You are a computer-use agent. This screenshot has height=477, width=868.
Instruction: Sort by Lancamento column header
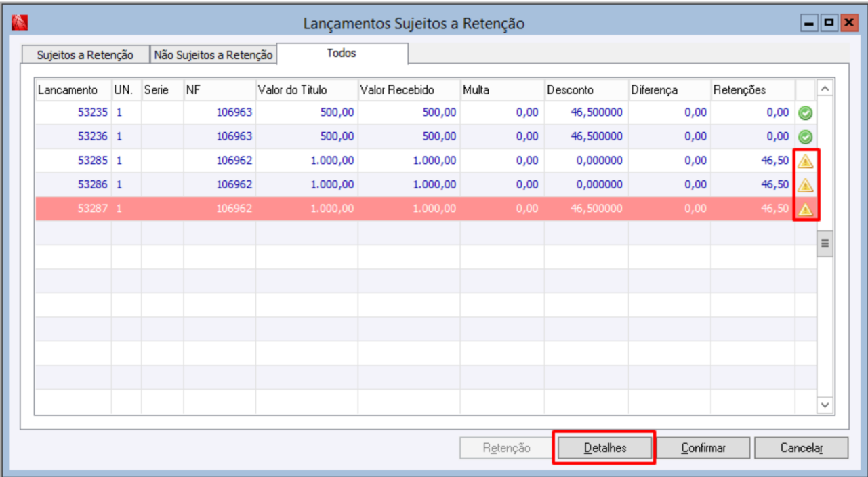pos(68,90)
